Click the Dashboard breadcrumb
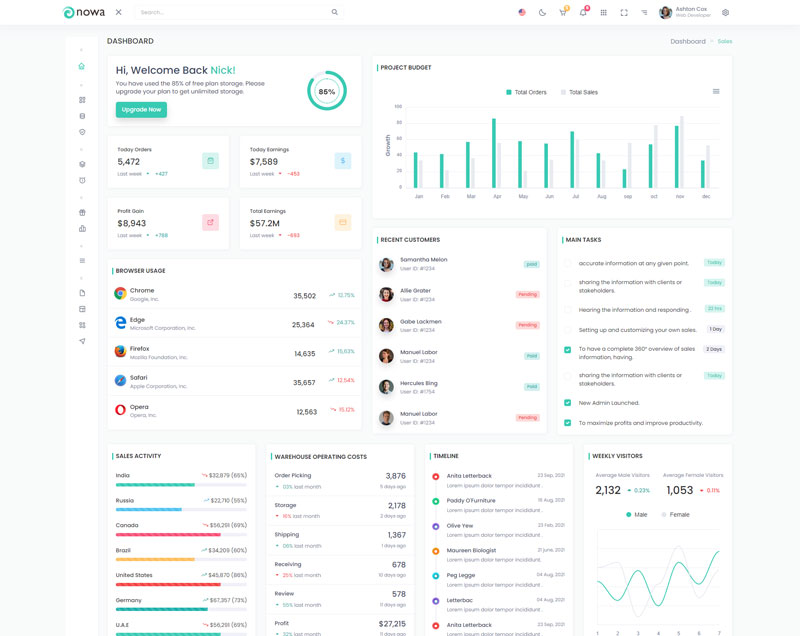Viewport: 800px width, 636px height. click(687, 42)
